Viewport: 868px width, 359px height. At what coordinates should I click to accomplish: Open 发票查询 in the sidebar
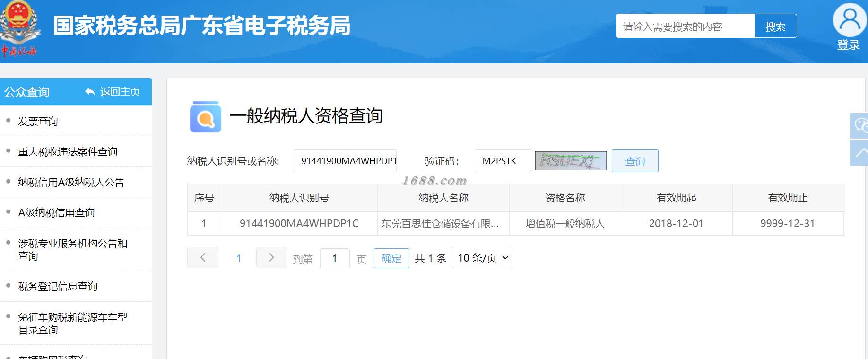38,121
